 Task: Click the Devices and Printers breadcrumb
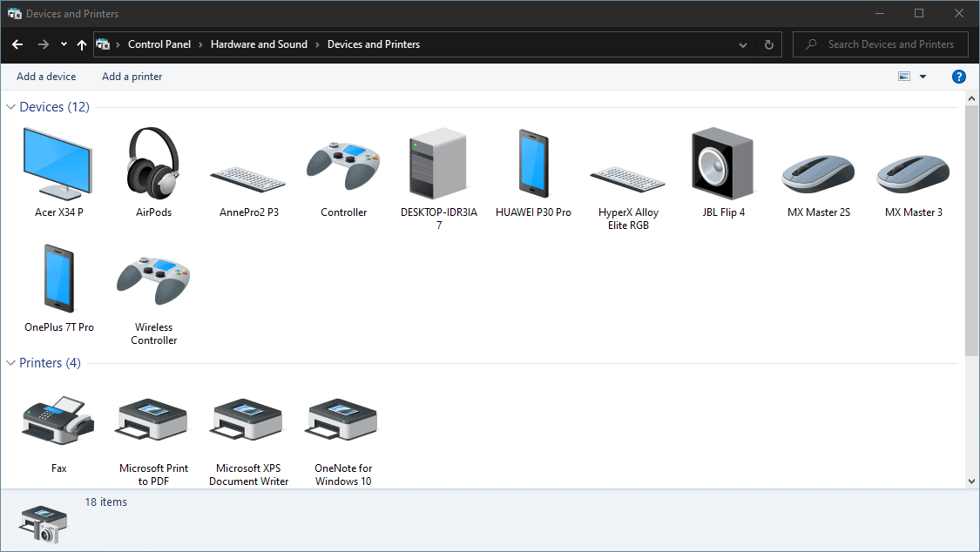pyautogui.click(x=374, y=44)
